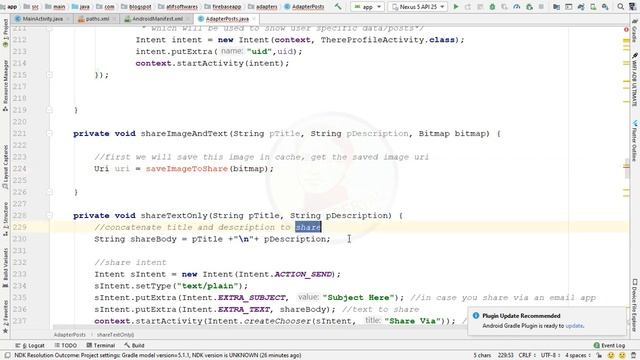Image resolution: width=640 pixels, height=360 pixels.
Task: Click the adapters breadcrumb
Action: pyautogui.click(x=263, y=7)
